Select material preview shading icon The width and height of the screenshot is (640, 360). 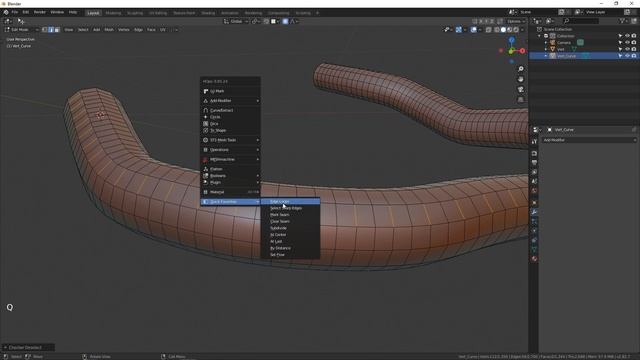tap(509, 30)
